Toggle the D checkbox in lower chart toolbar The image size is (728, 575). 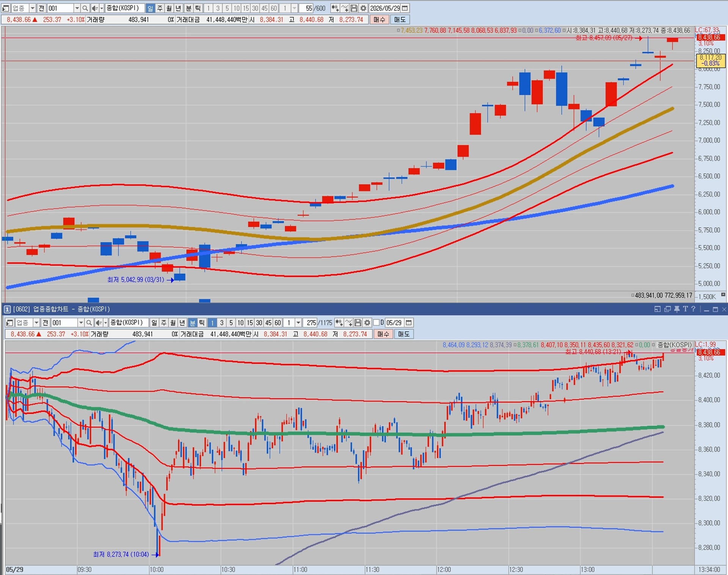377,323
